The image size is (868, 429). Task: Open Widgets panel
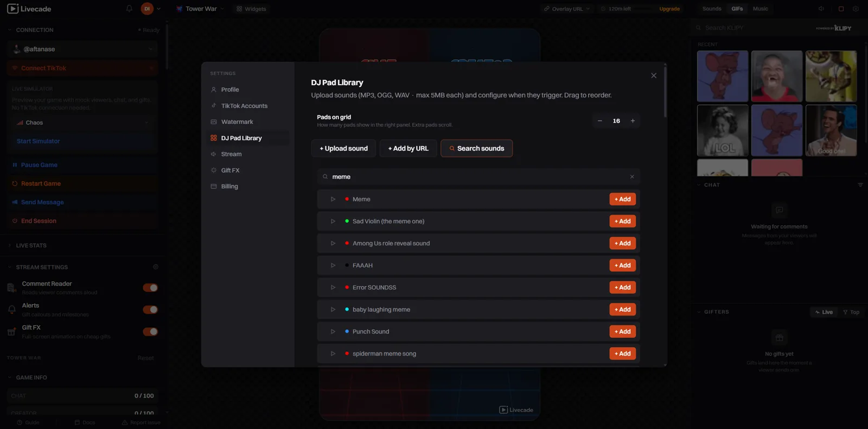(x=251, y=9)
